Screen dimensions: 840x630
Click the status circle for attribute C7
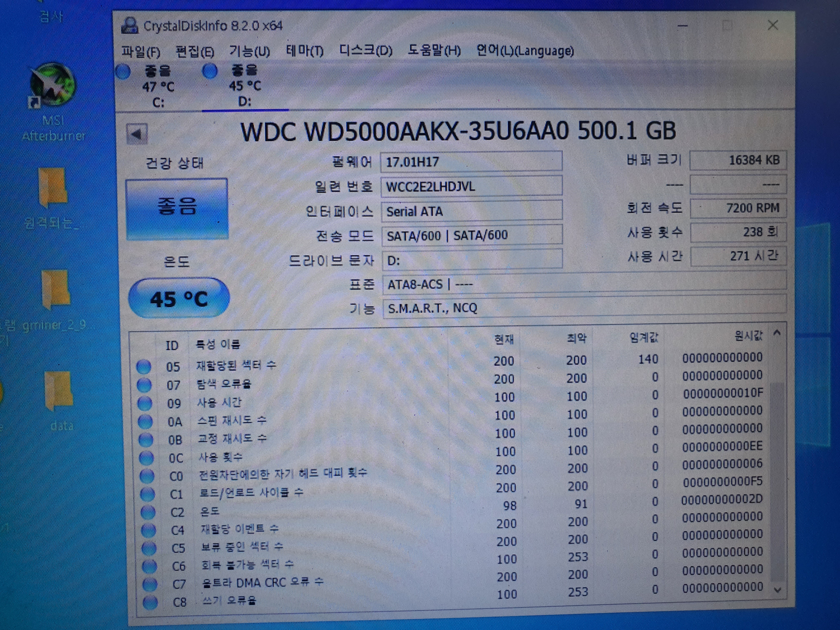pos(150,585)
